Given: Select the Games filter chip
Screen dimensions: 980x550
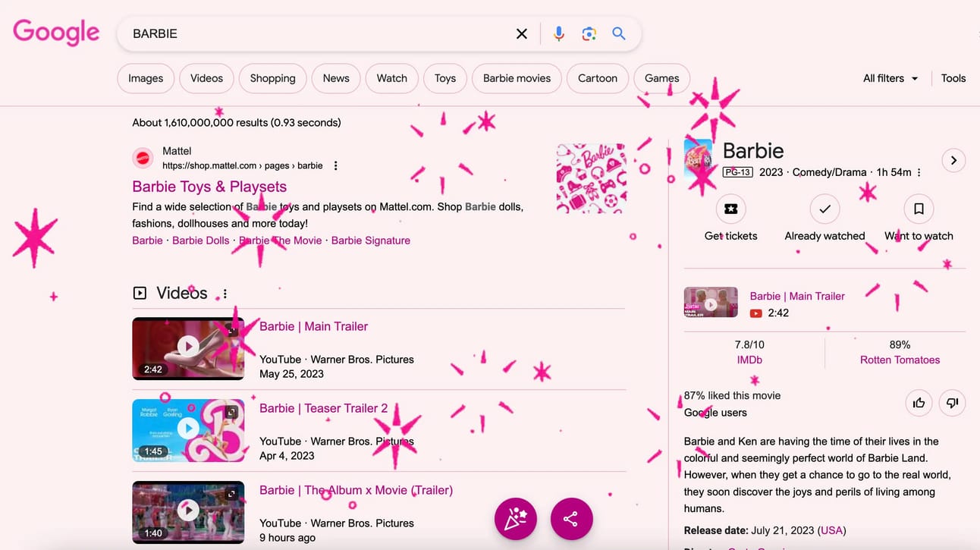Looking at the screenshot, I should pos(661,78).
